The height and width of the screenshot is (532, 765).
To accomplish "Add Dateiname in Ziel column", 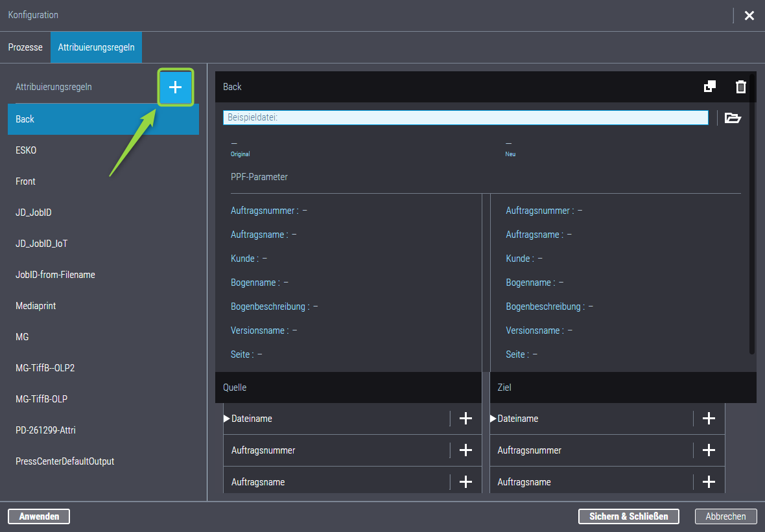I will point(709,419).
